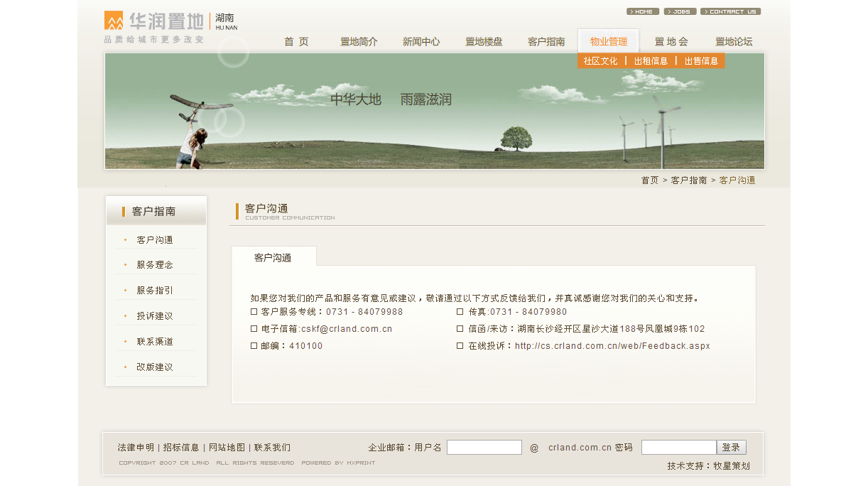Open 服务理念 in the sidebar
Viewport: 868px width, 486px height.
[x=156, y=264]
